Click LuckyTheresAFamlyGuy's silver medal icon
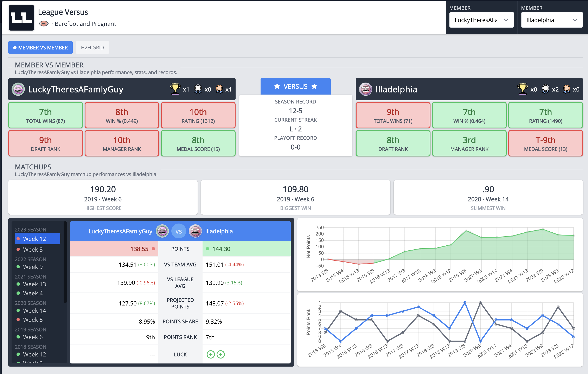 pyautogui.click(x=198, y=89)
